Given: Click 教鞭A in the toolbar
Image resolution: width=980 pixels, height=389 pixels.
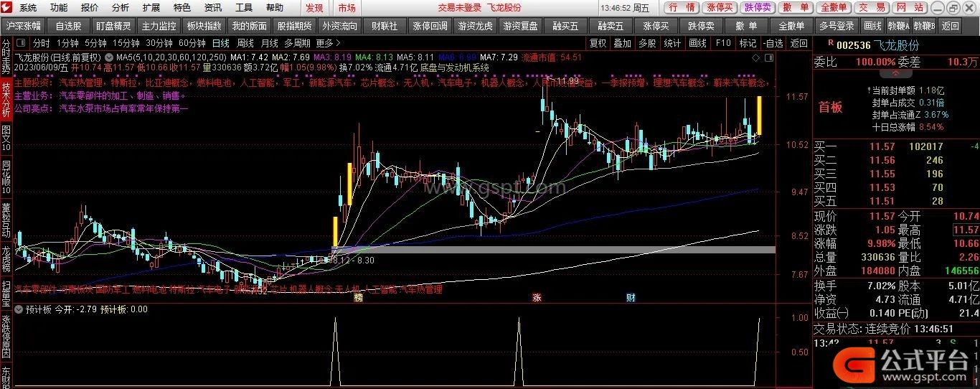Looking at the screenshot, I should point(897,25).
